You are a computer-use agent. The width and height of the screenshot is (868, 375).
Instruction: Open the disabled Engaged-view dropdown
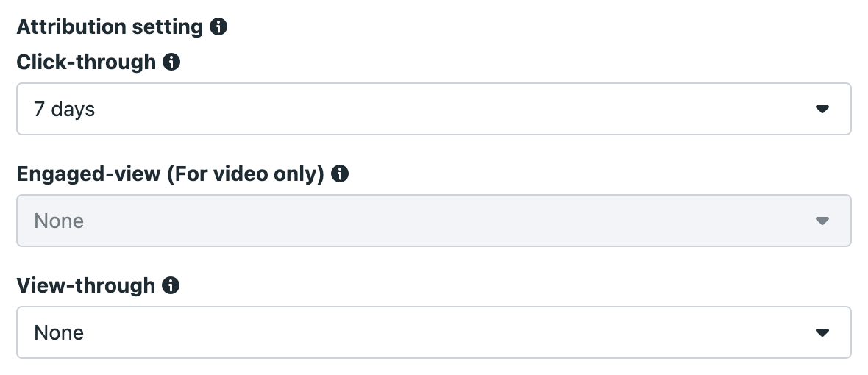point(434,221)
